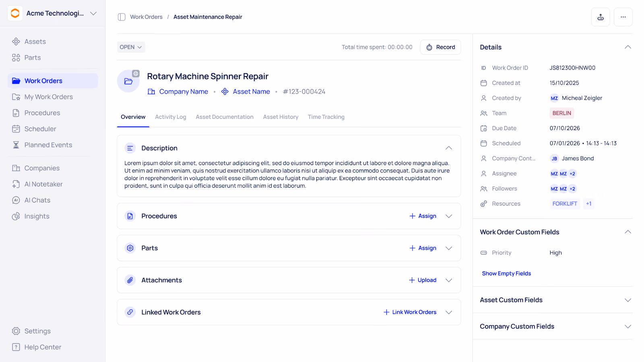Open the Asset History tab

click(281, 117)
